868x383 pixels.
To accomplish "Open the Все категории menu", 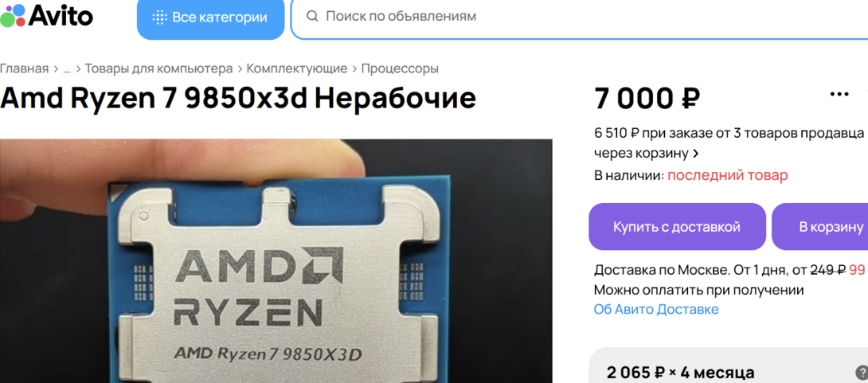I will point(211,18).
